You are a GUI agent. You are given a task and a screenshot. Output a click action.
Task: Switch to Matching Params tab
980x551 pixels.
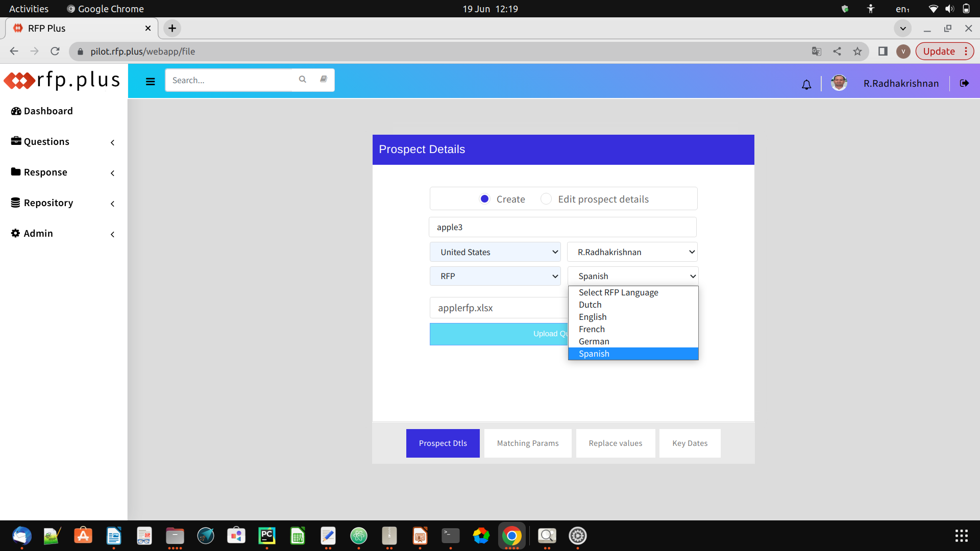[x=528, y=443]
